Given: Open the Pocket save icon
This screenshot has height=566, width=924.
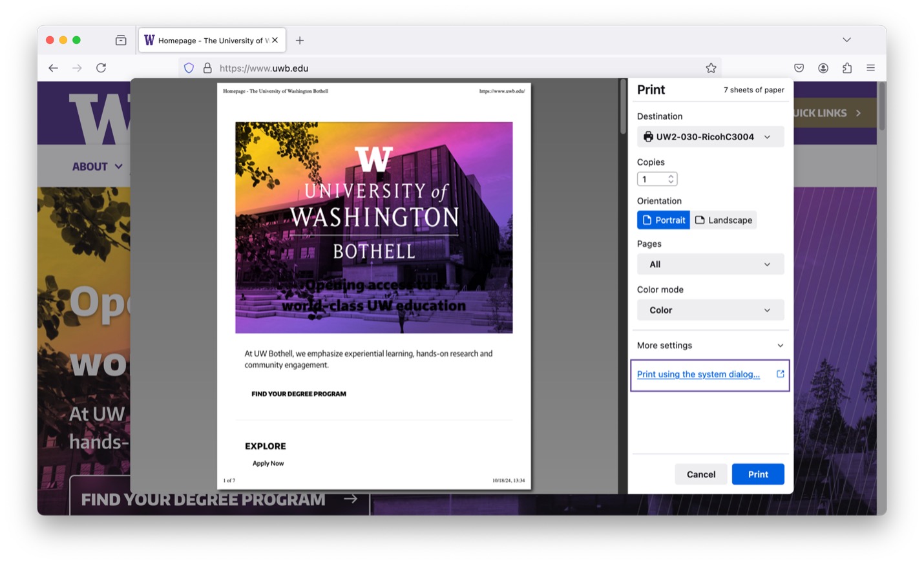Looking at the screenshot, I should click(799, 68).
